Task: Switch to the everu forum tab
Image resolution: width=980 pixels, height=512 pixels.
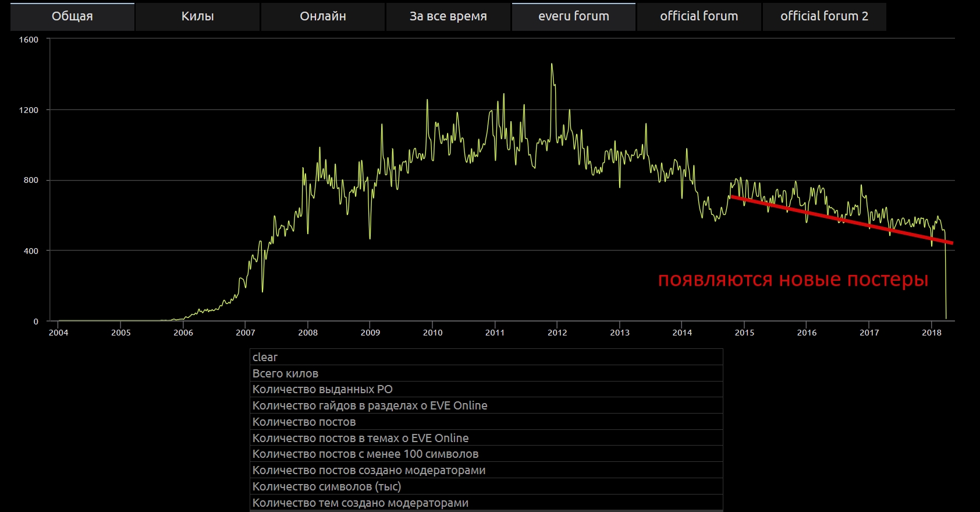Action: click(x=574, y=16)
